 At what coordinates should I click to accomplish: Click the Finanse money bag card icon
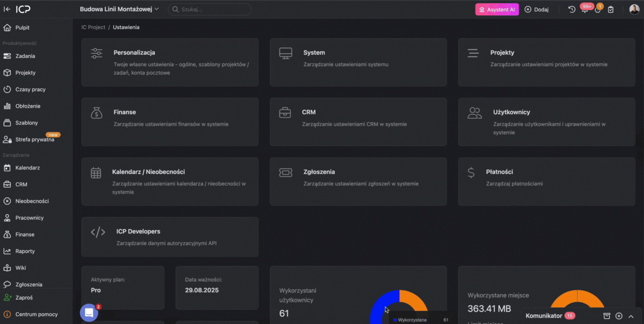97,113
